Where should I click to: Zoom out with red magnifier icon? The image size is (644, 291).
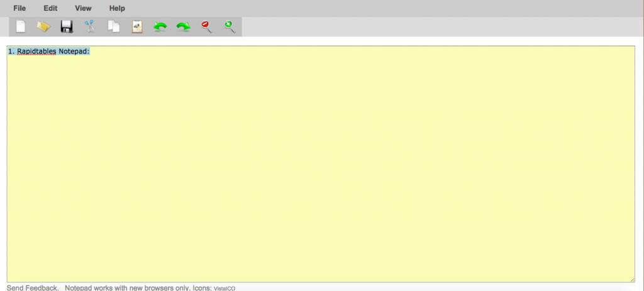pos(206,26)
